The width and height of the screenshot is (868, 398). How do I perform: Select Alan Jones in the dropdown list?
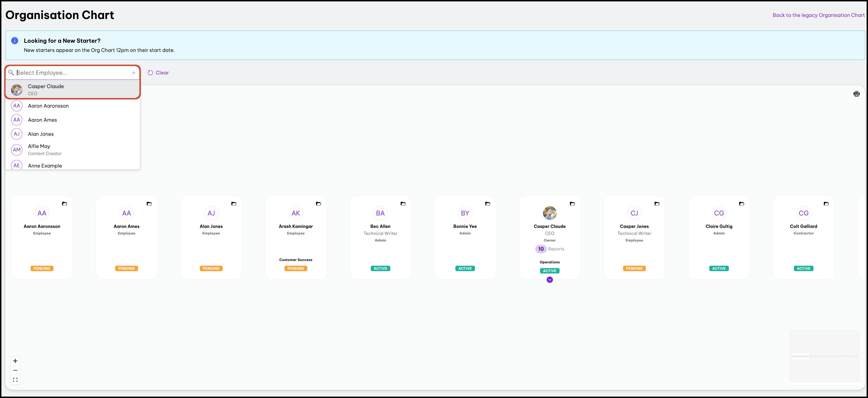[x=41, y=134]
